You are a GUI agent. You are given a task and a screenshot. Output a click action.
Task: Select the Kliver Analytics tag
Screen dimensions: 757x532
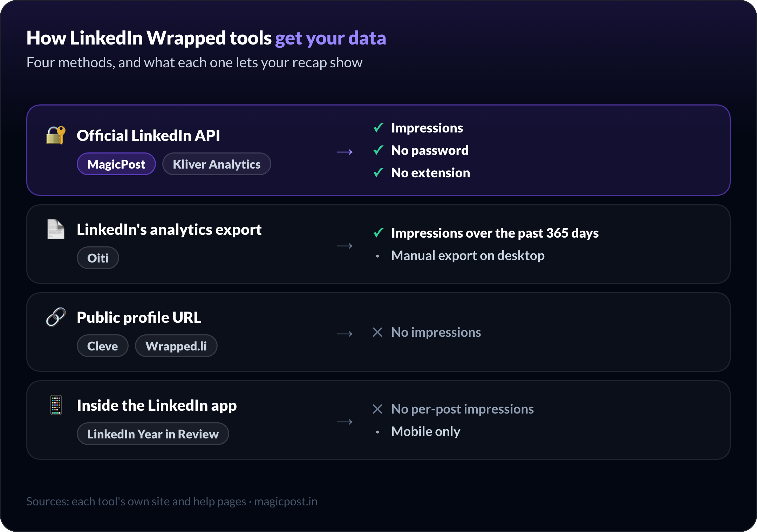(x=217, y=164)
